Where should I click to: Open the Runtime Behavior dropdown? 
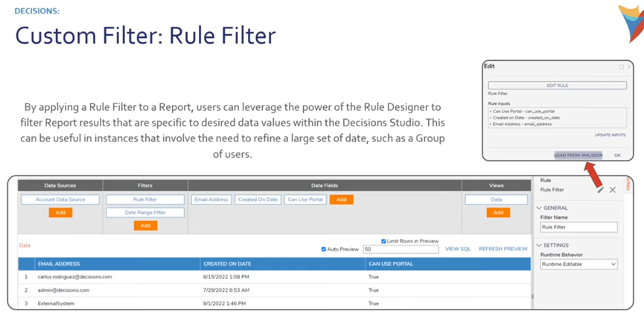click(x=578, y=264)
